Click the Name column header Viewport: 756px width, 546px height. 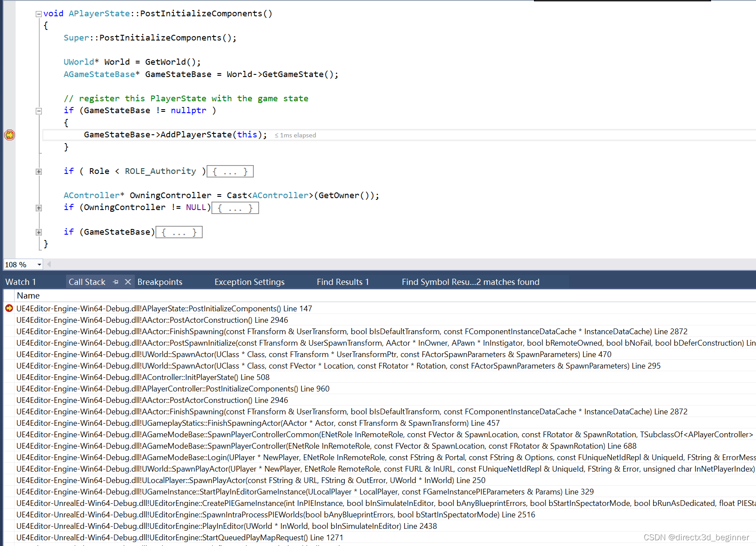pyautogui.click(x=28, y=295)
